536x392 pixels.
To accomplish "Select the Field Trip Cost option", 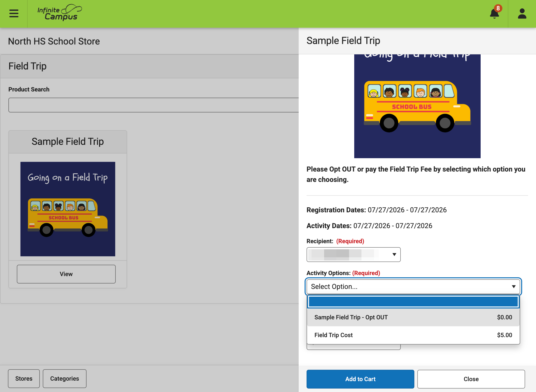I will [x=413, y=335].
